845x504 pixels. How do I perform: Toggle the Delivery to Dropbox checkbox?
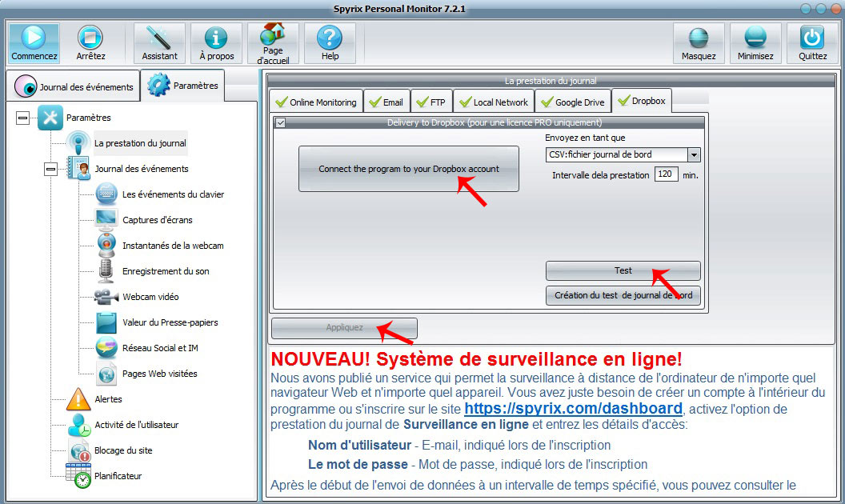(x=280, y=123)
